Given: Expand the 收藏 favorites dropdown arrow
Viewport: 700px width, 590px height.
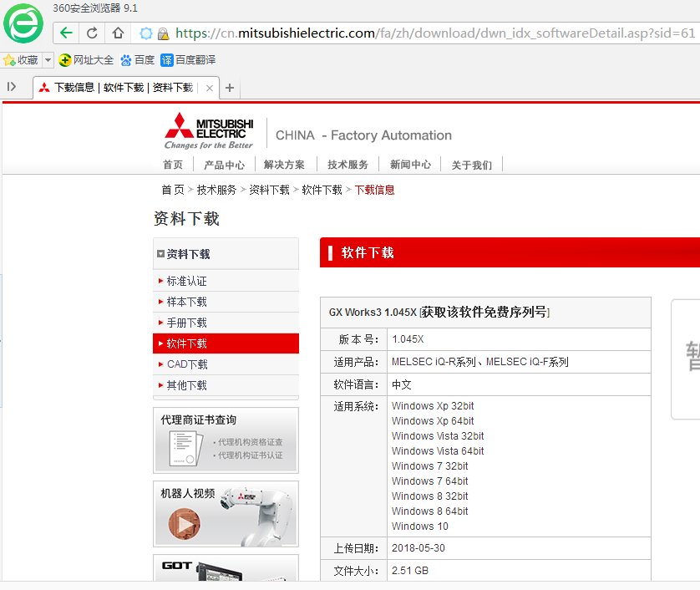Looking at the screenshot, I should click(48, 60).
